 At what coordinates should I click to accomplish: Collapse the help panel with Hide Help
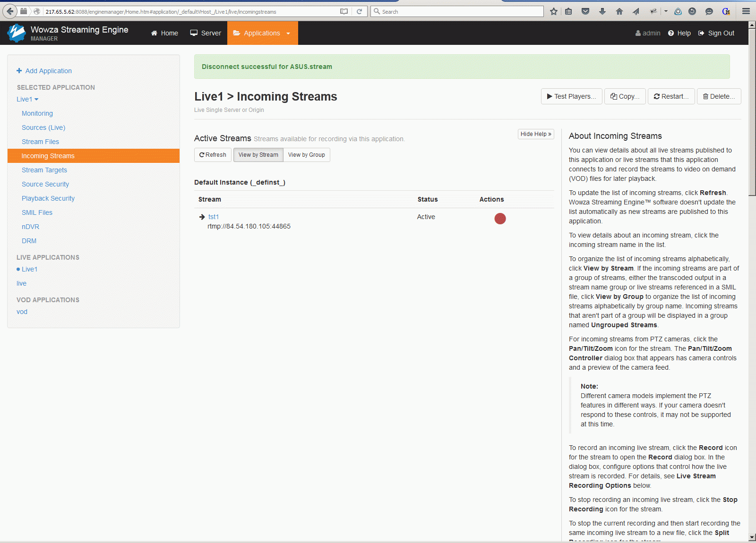pyautogui.click(x=536, y=134)
